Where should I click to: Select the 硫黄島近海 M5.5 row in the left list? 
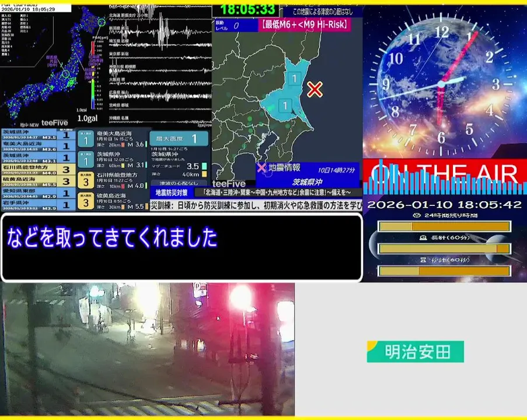[37, 181]
